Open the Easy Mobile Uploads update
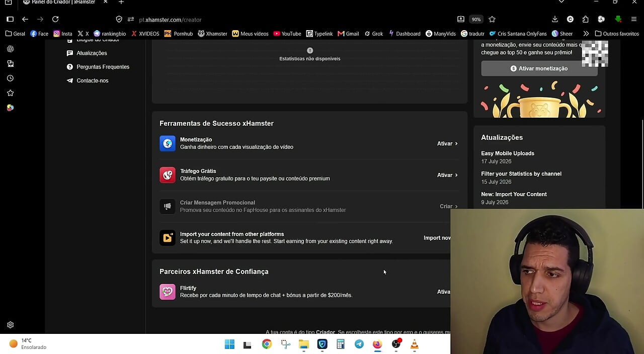The height and width of the screenshot is (354, 644). 508,153
